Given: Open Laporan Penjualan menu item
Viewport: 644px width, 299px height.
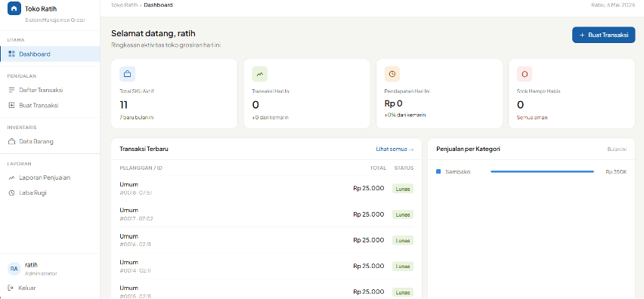Looking at the screenshot, I should [50, 177].
